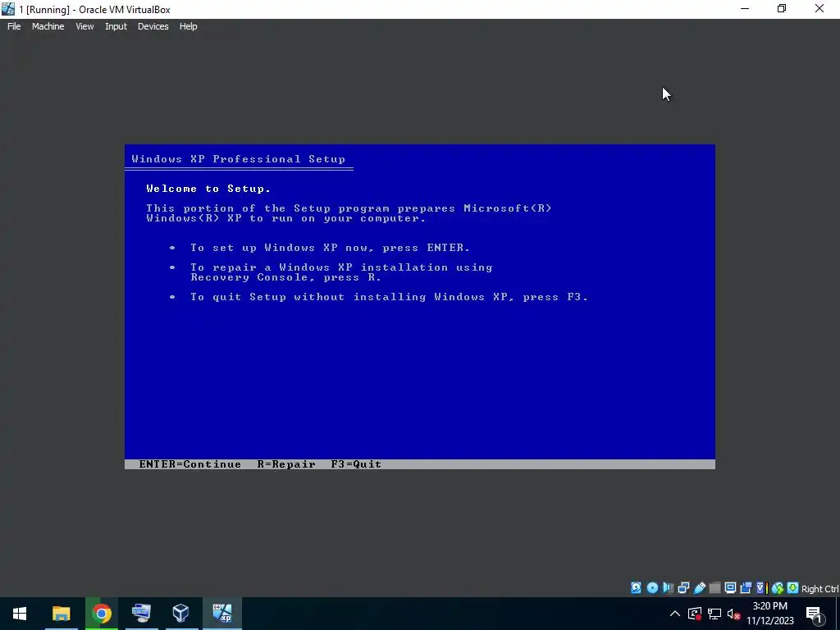Click 'R=Repair' in the status bar

point(286,464)
